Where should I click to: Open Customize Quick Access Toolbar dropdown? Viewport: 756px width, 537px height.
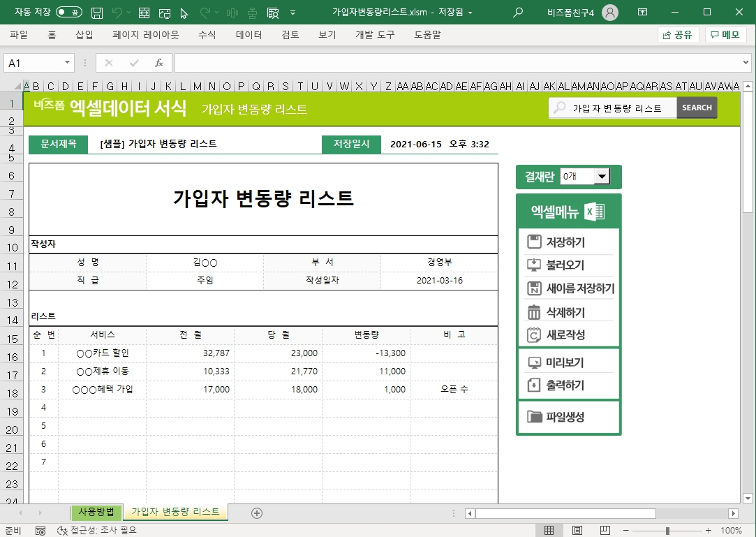[x=292, y=13]
